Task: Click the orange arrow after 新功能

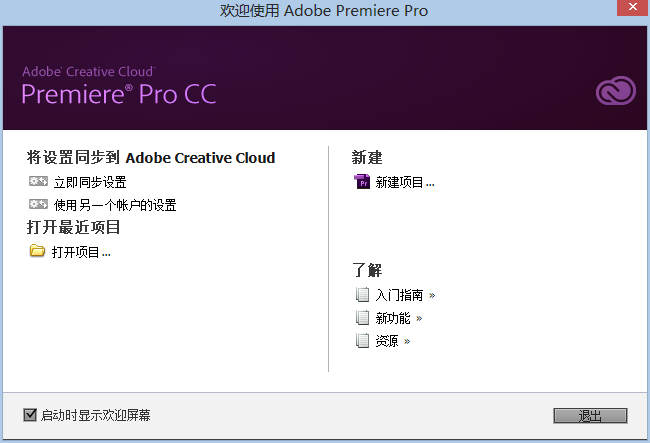Action: pyautogui.click(x=419, y=319)
